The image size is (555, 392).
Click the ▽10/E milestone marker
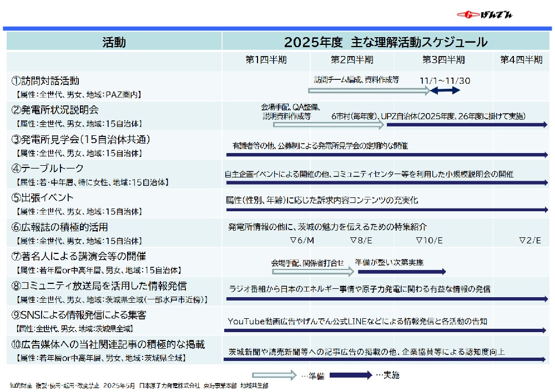(x=429, y=241)
